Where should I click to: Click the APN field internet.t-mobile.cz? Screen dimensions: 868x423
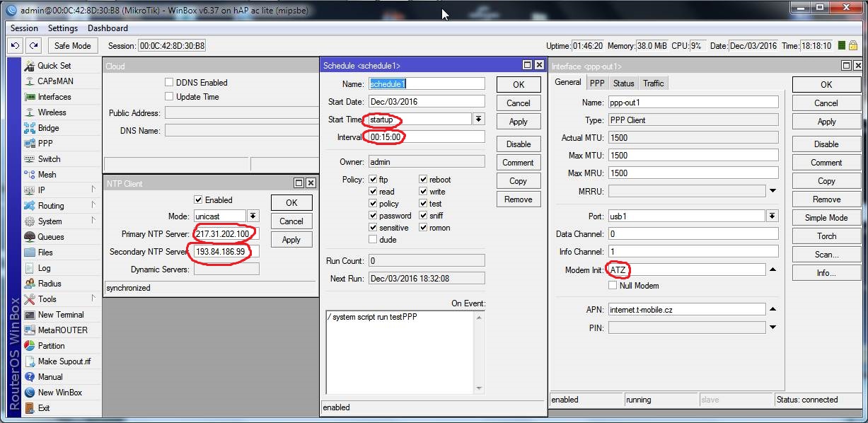686,309
